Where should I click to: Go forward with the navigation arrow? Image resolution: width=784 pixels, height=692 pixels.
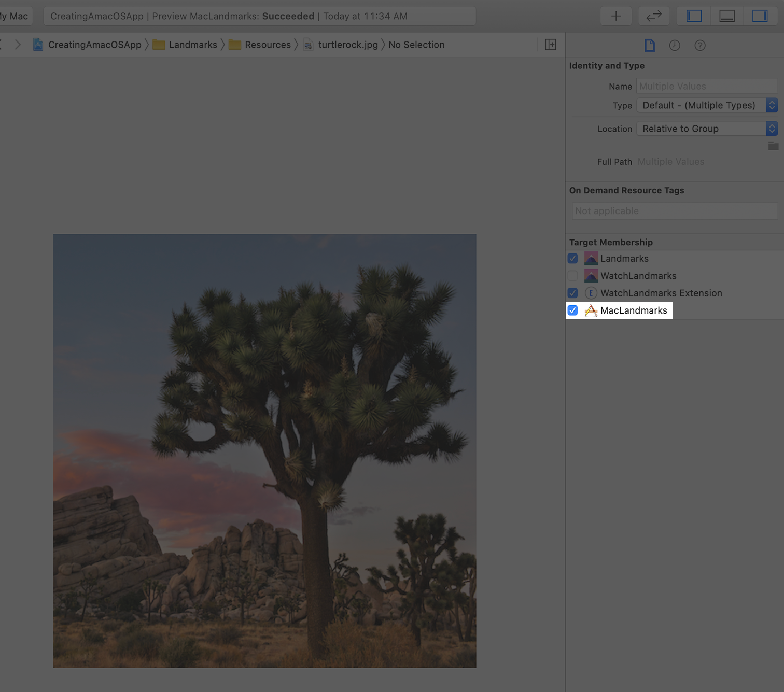18,45
